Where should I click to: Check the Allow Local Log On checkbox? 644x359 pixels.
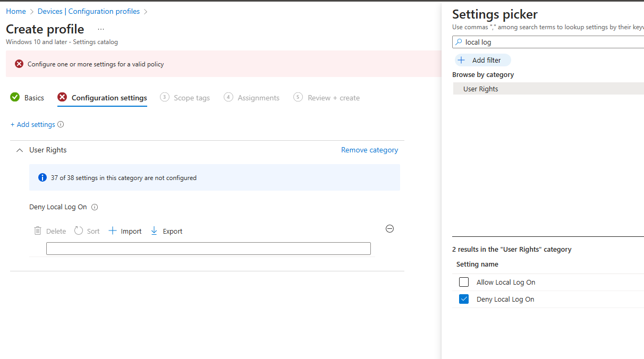click(x=464, y=282)
